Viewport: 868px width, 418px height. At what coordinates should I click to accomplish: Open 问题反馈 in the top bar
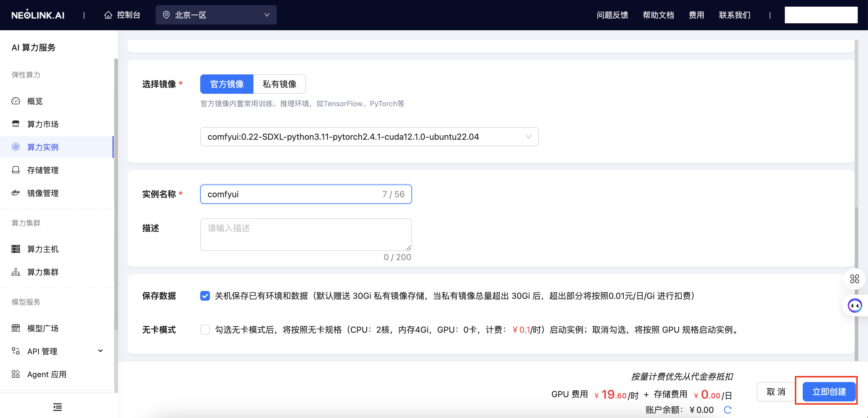click(x=612, y=15)
